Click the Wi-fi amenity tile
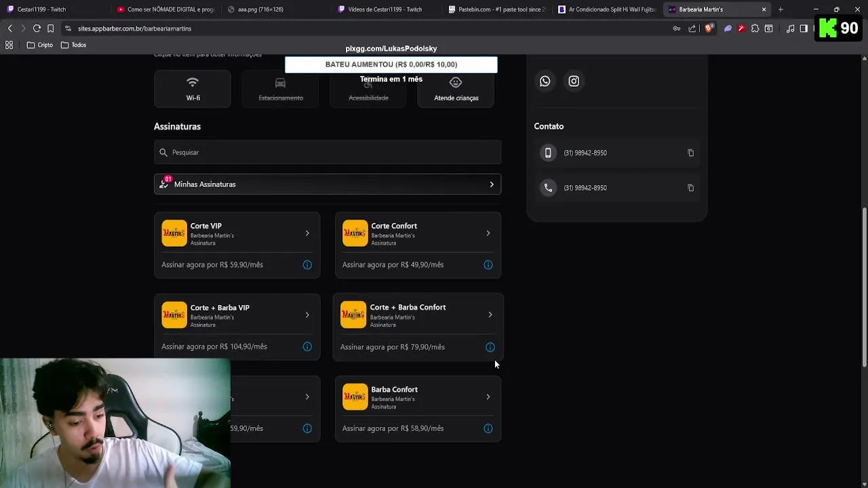 coord(193,89)
